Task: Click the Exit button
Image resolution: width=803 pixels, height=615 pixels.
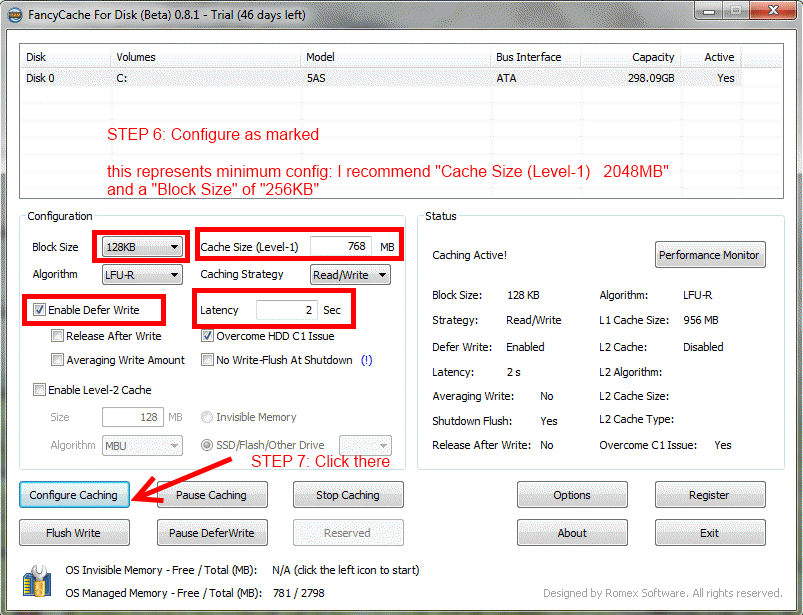Action: [710, 533]
